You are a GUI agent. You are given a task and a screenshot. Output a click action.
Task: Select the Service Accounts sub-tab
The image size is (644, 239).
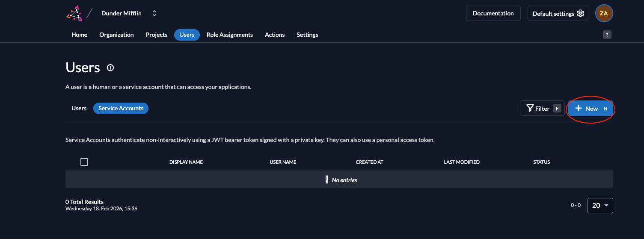(121, 108)
